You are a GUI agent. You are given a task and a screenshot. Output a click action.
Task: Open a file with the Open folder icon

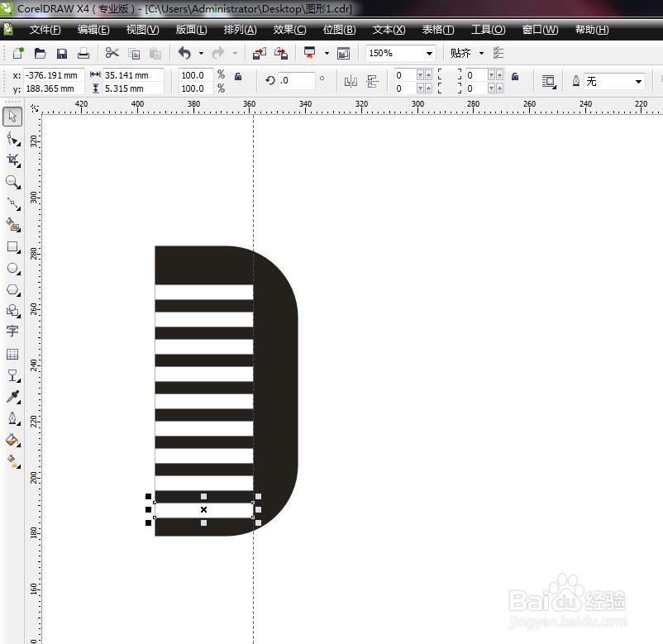coord(41,53)
